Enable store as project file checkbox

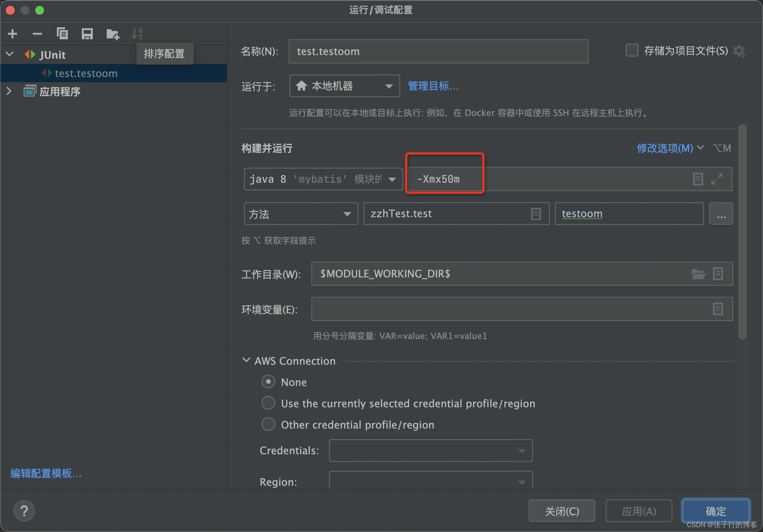click(632, 50)
